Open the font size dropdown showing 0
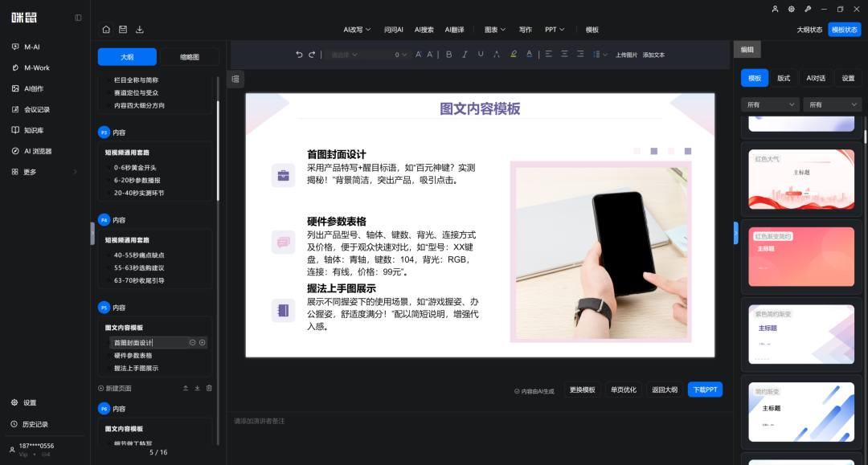 click(x=400, y=55)
